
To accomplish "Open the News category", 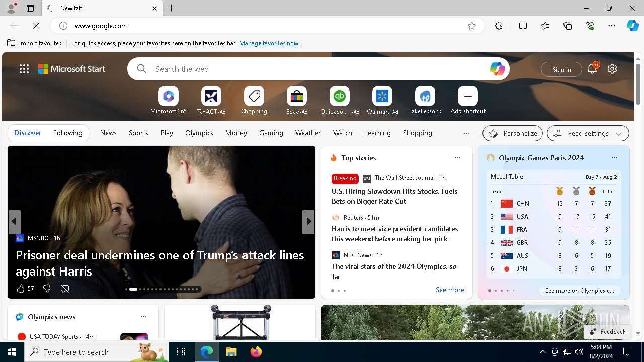I will pos(108,133).
